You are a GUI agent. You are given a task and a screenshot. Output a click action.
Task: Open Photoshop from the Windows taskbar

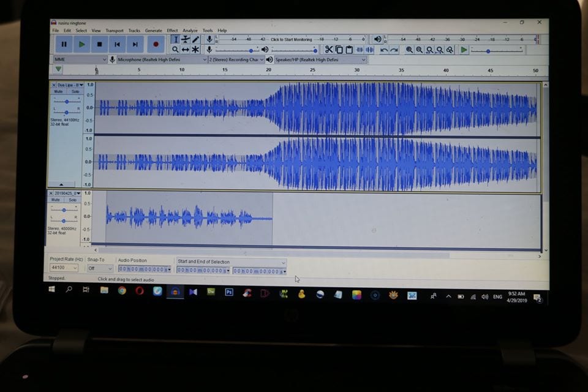[228, 293]
